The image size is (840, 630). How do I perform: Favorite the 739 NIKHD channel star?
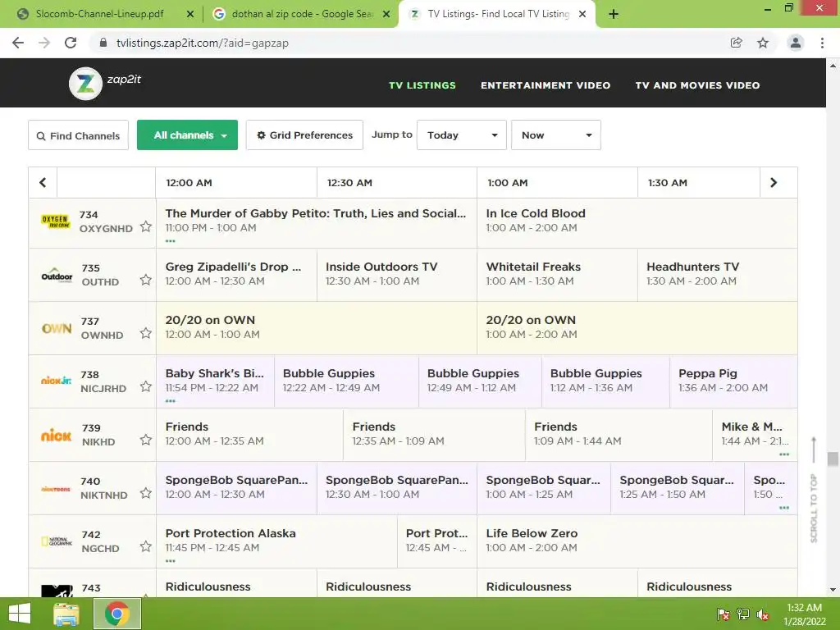[146, 440]
